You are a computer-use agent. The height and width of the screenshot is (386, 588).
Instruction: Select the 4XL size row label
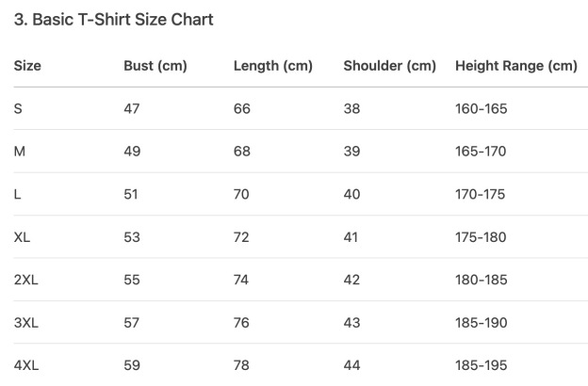[26, 365]
